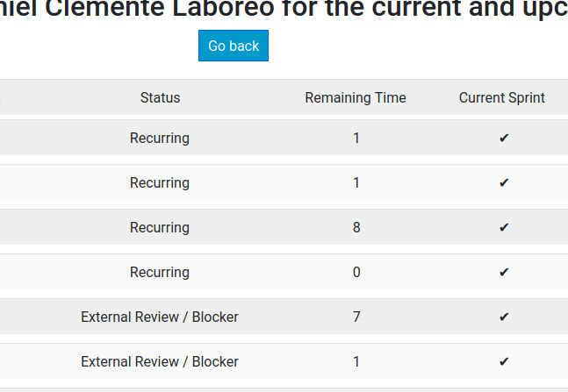Image resolution: width=568 pixels, height=392 pixels.
Task: Select External Review / Blocker status with time 1
Action: pos(160,361)
